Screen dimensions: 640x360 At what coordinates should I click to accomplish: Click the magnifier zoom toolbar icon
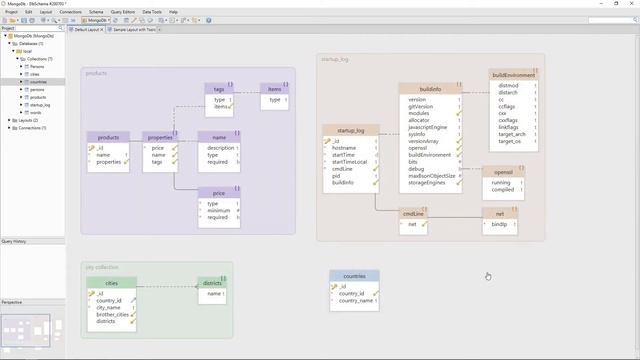click(x=54, y=20)
